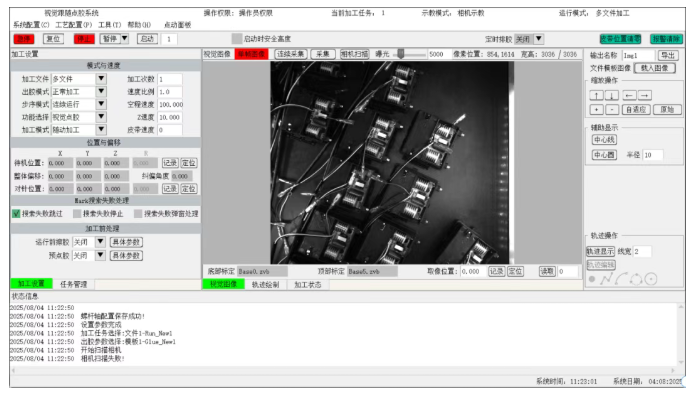Click the 启动 start button
Viewport: 693px width, 397px height.
coord(147,39)
